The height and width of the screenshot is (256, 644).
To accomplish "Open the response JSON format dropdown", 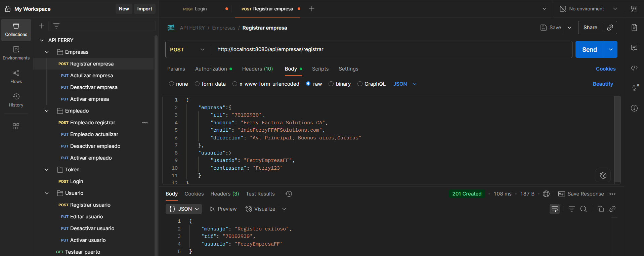I will click(184, 209).
